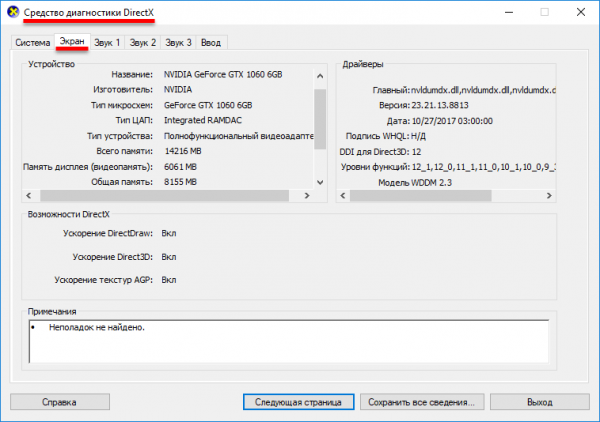Viewport: 600px width, 422px height.
Task: Click the device name NVIDIA GeForce GTX 1060 6GB
Action: coord(223,74)
